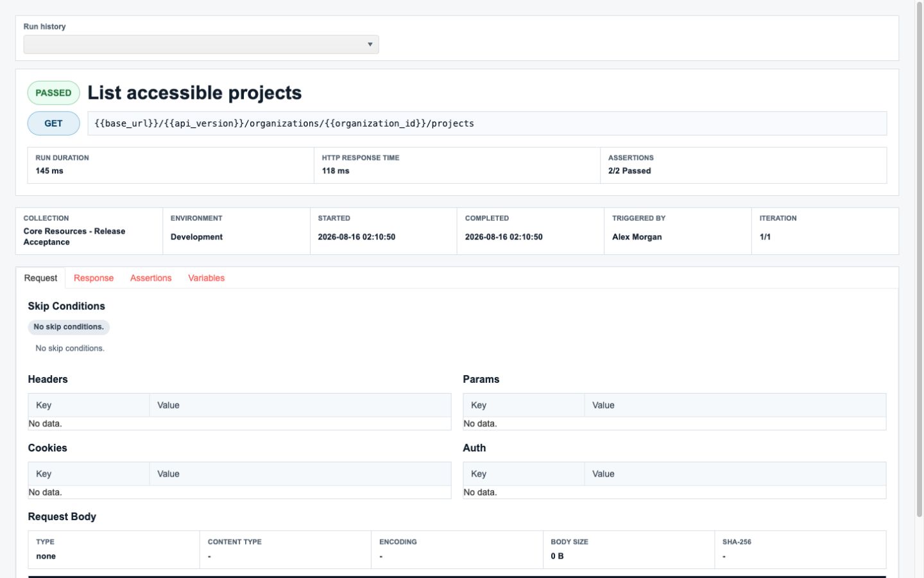Viewport: 924px width, 578px height.
Task: Click the Request Body Type value 'none'
Action: tap(46, 556)
